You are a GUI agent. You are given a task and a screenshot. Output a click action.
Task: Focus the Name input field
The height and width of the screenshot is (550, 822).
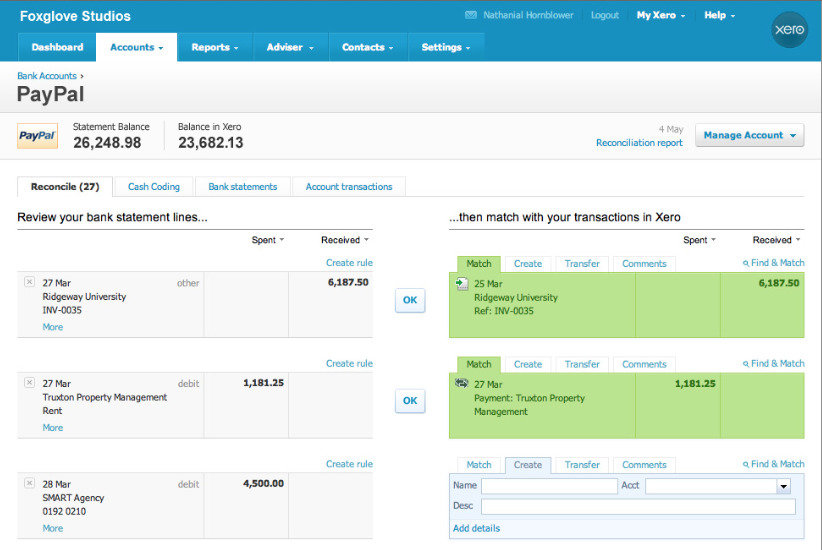tap(549, 486)
